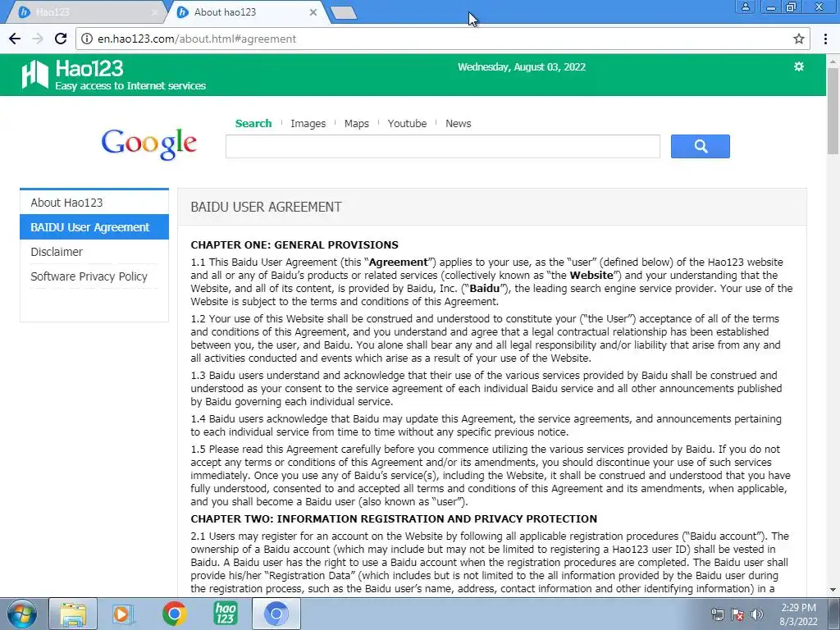Open About Hao123 in the sidebar
The image size is (840, 630).
click(x=94, y=203)
